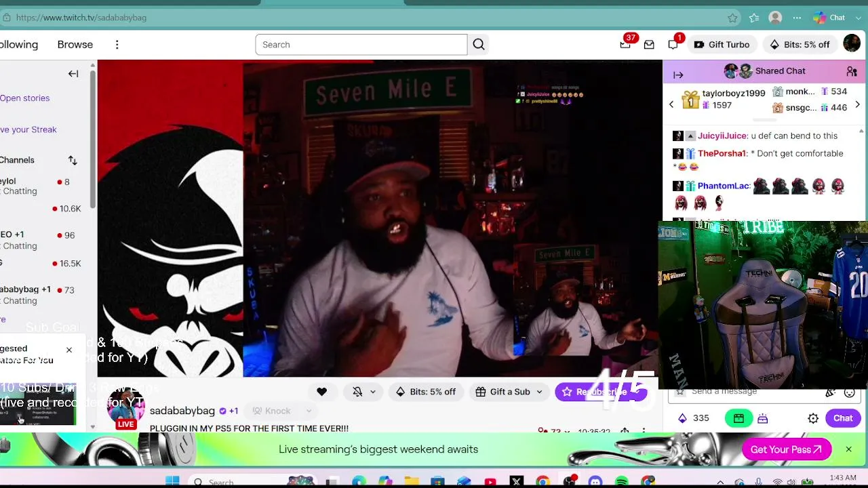868x488 pixels.
Task: Show previous gift leaderboard entries arrow
Action: (671, 105)
